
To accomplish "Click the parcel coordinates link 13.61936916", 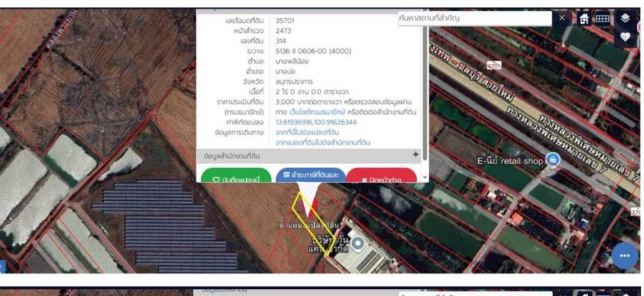I will (x=316, y=122).
